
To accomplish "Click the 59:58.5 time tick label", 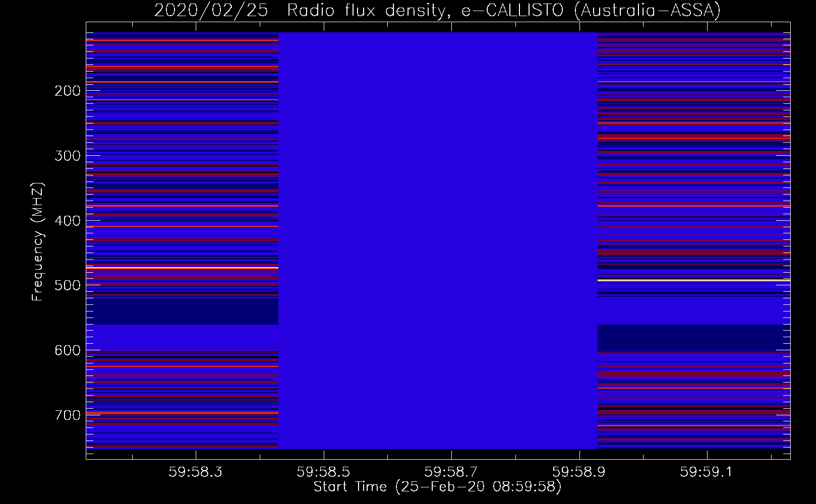I will (323, 472).
